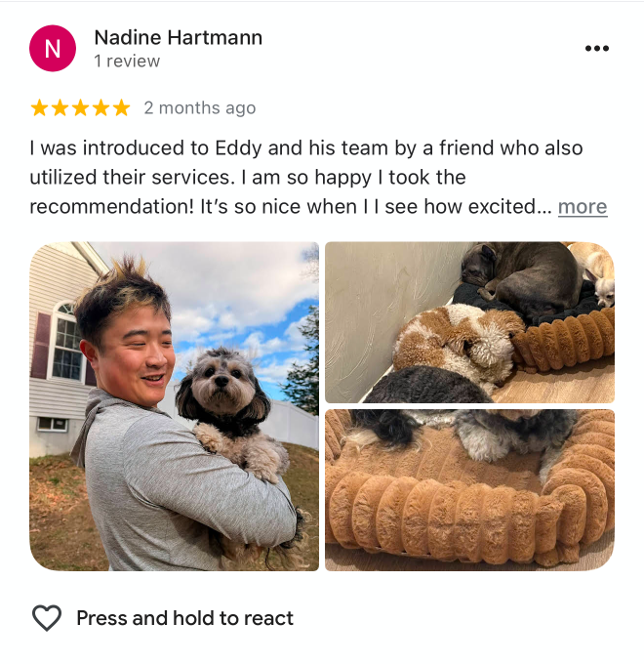Click the third rating star
The height and width of the screenshot is (664, 644).
coord(80,107)
